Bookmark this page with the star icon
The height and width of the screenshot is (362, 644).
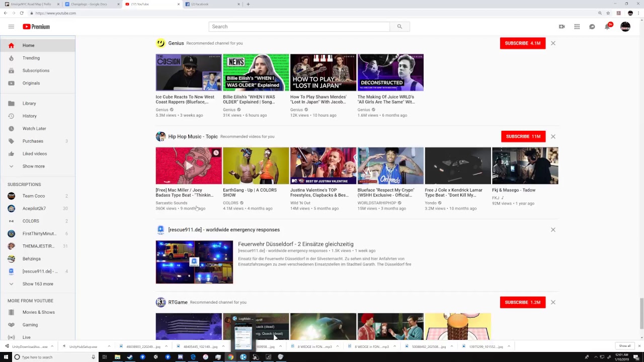pyautogui.click(x=608, y=13)
